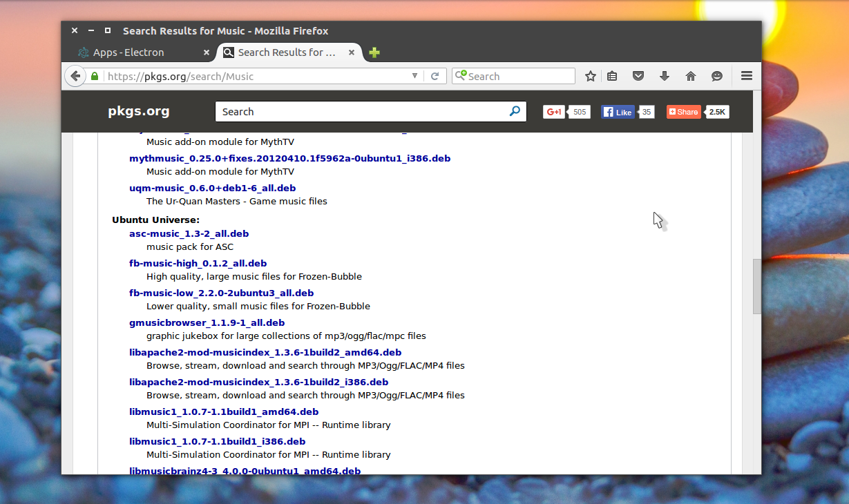
Task: Expand the URL bar history dropdown arrow
Action: [414, 76]
